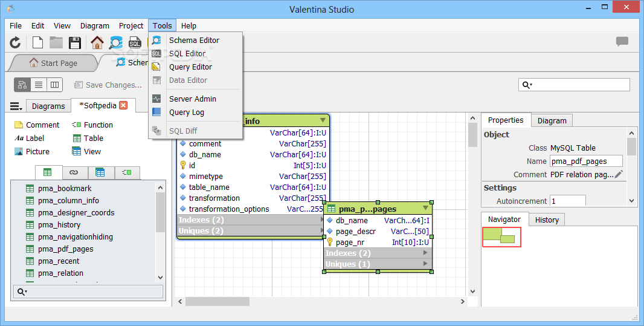
Task: Click the Home toolbar icon
Action: point(97,42)
